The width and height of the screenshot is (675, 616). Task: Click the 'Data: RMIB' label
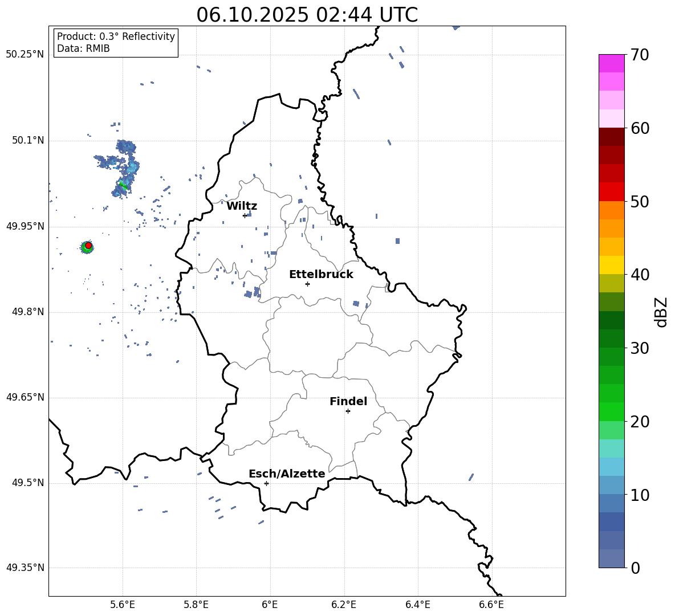coord(83,48)
